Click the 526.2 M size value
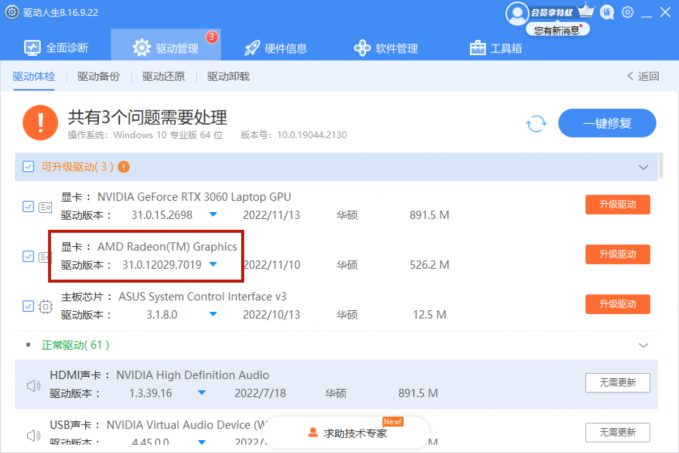The width and height of the screenshot is (679, 453). (x=430, y=265)
